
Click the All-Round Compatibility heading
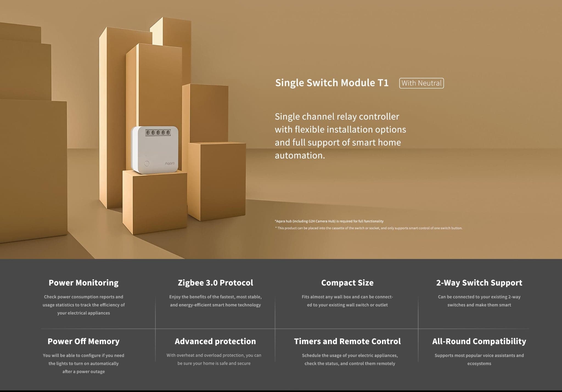point(479,341)
